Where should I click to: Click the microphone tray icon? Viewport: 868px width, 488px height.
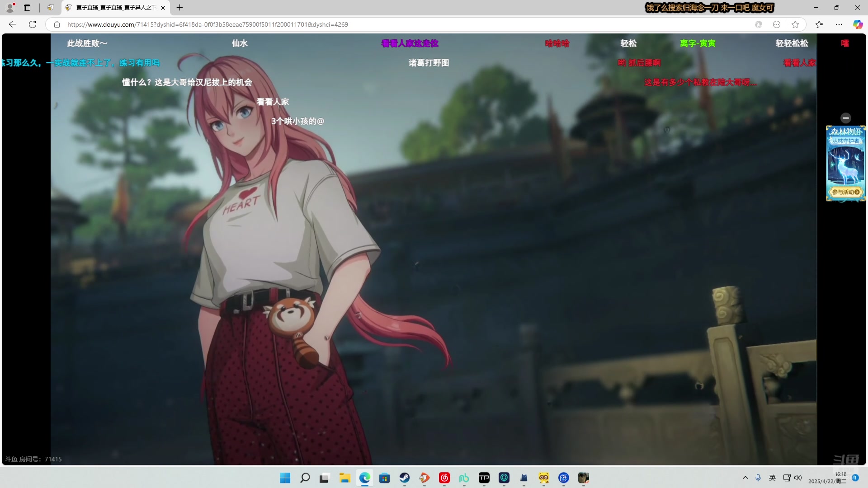click(758, 478)
